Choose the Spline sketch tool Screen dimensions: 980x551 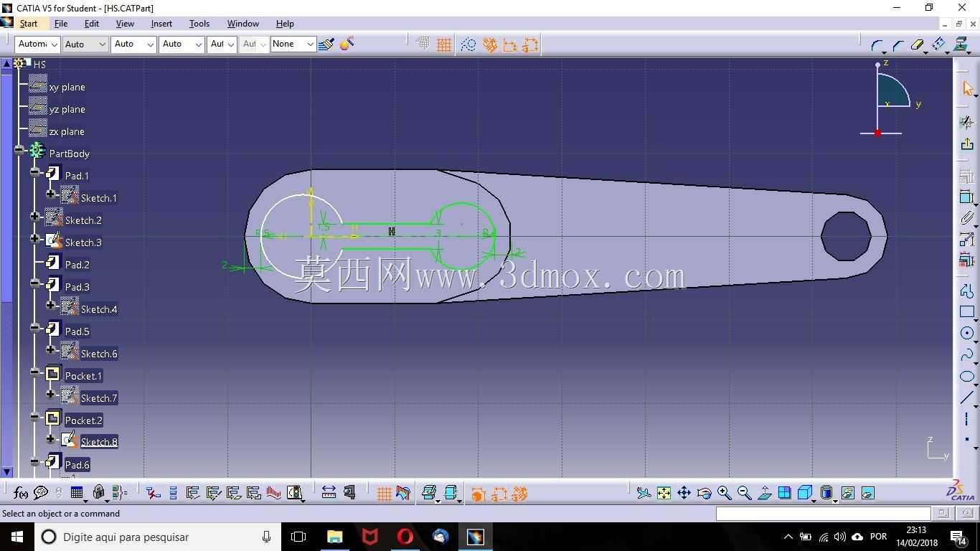pyautogui.click(x=967, y=355)
